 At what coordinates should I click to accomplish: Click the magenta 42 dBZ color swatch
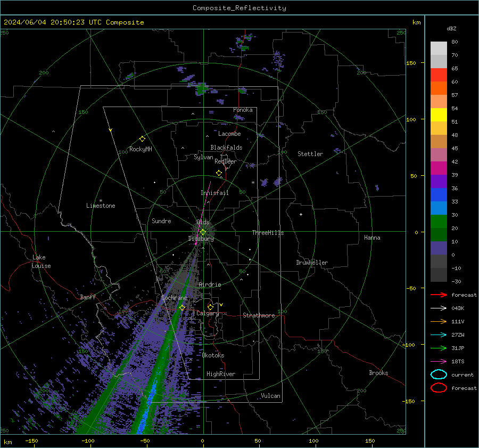point(439,168)
